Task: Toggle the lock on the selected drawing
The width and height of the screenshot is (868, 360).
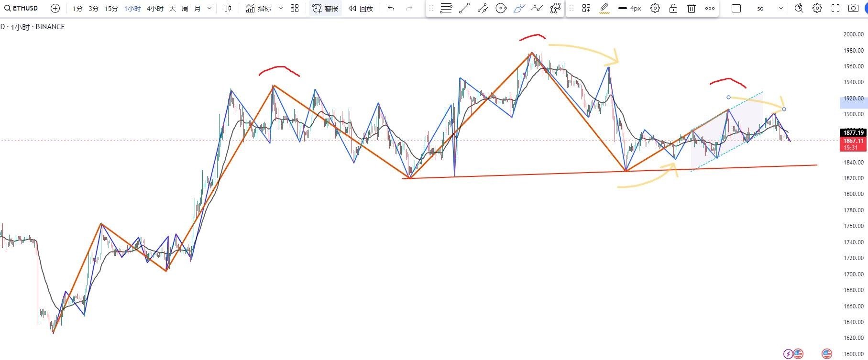Action: pos(673,8)
